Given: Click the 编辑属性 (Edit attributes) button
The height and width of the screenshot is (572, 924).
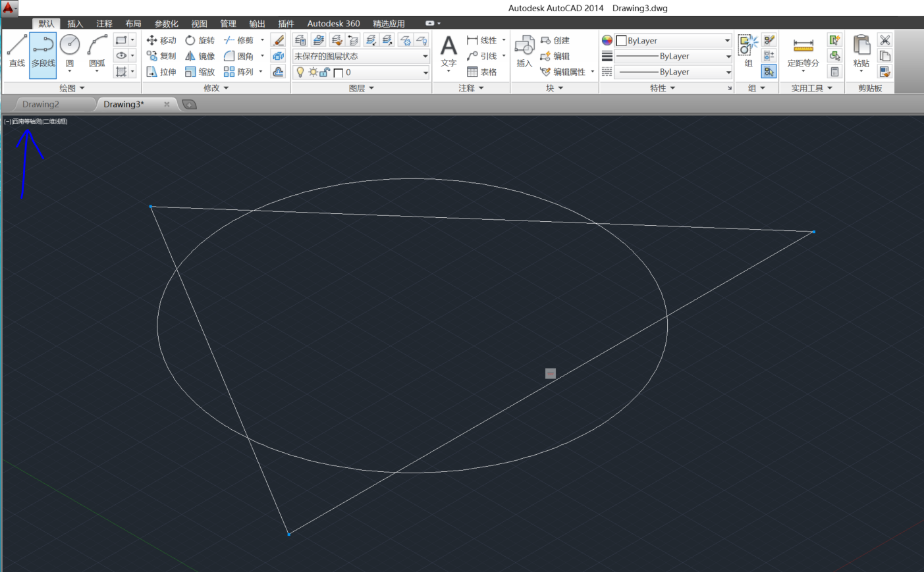Looking at the screenshot, I should 562,72.
